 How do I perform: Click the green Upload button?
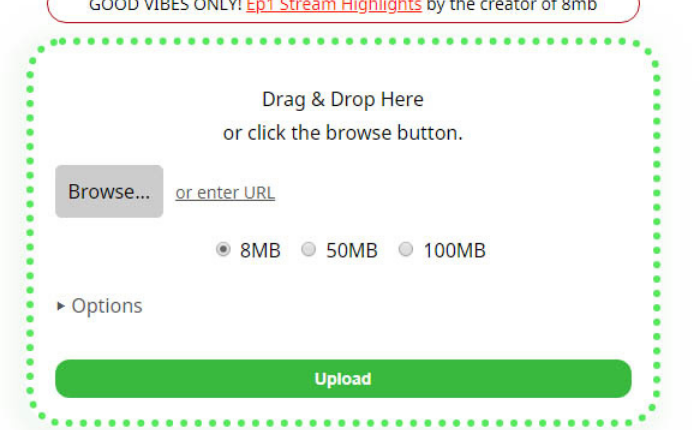point(343,379)
